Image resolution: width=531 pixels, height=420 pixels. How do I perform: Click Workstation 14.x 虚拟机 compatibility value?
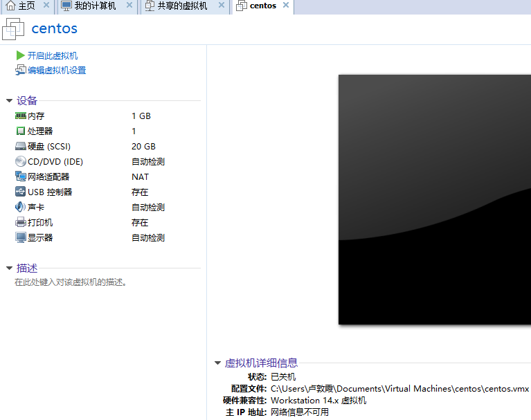click(318, 401)
